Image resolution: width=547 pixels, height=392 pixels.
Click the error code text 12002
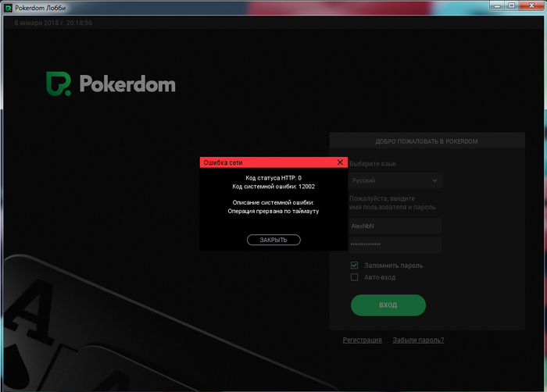tap(306, 187)
